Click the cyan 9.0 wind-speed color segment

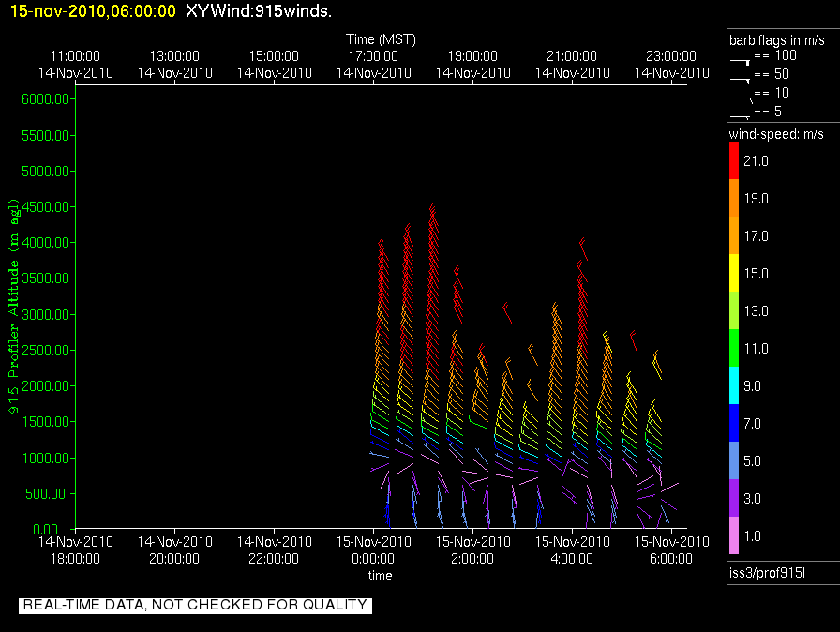[x=734, y=385]
